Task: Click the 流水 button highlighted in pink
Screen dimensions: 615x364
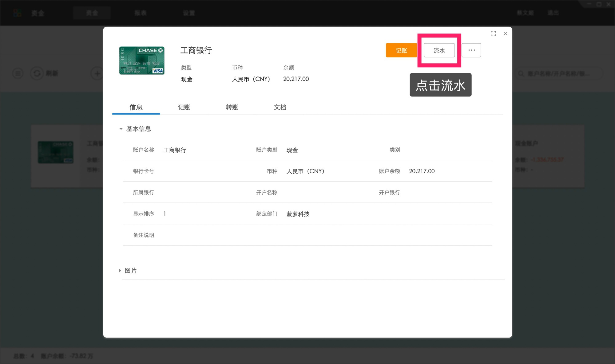Action: point(439,50)
